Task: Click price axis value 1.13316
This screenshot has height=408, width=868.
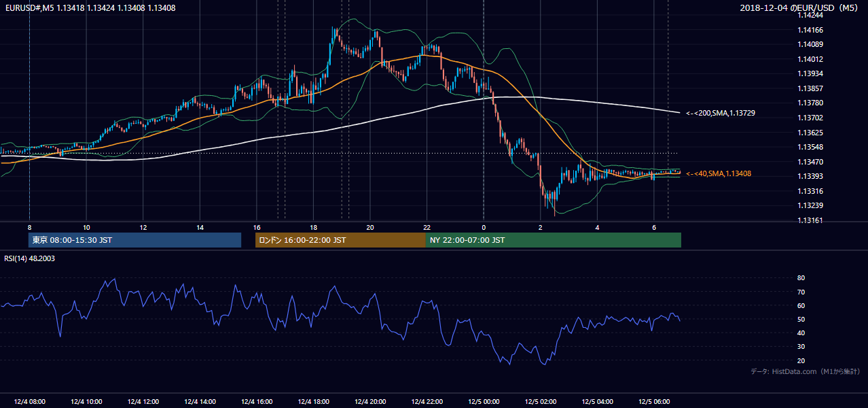Action: click(x=810, y=191)
